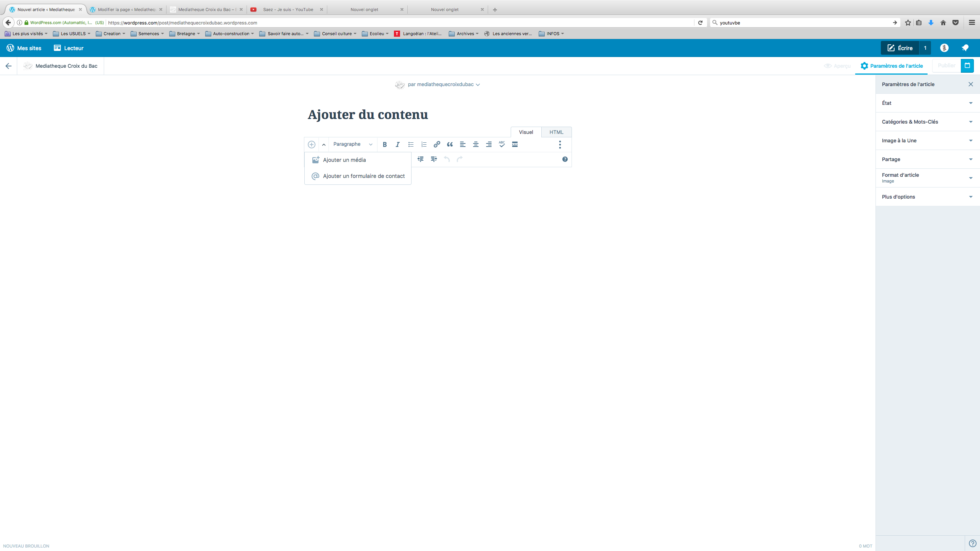Click the italic formatting icon
The image size is (980, 551).
398,144
